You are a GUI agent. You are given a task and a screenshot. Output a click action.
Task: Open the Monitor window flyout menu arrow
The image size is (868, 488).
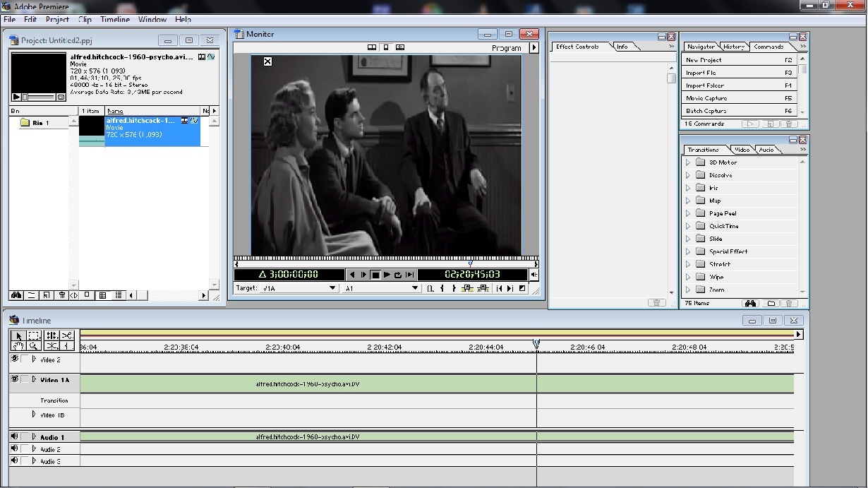point(534,47)
